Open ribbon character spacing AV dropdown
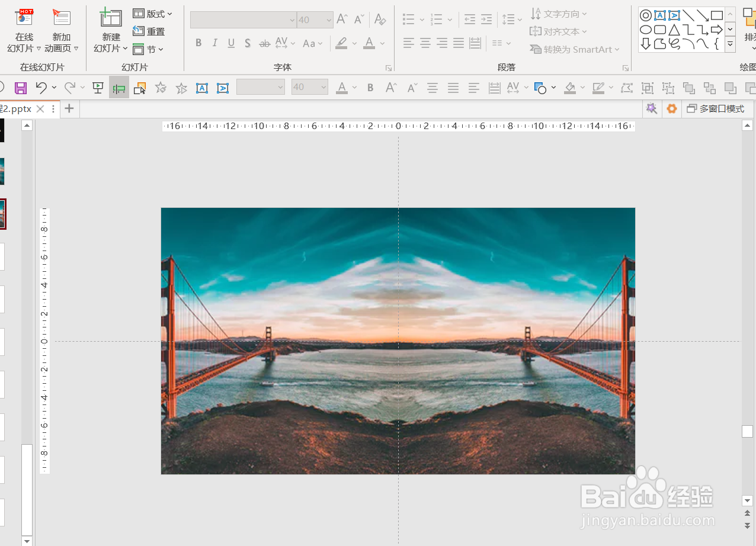This screenshot has height=546, width=756. click(285, 43)
